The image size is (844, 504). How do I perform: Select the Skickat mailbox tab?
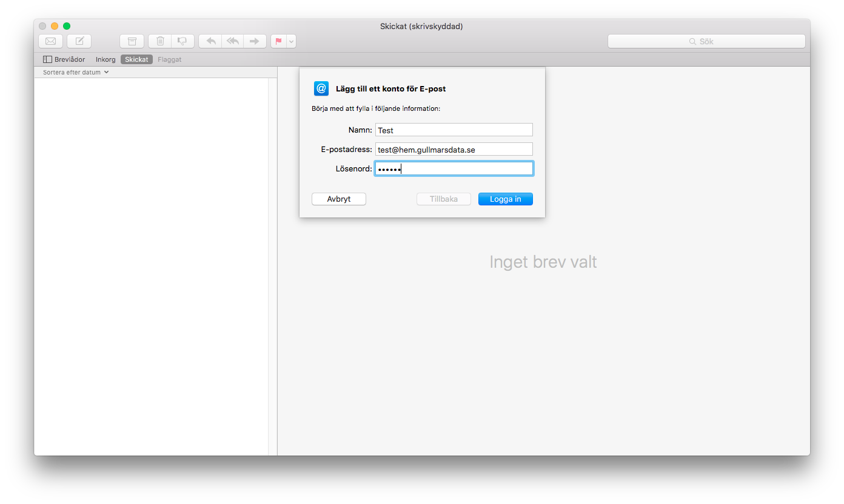coord(136,59)
